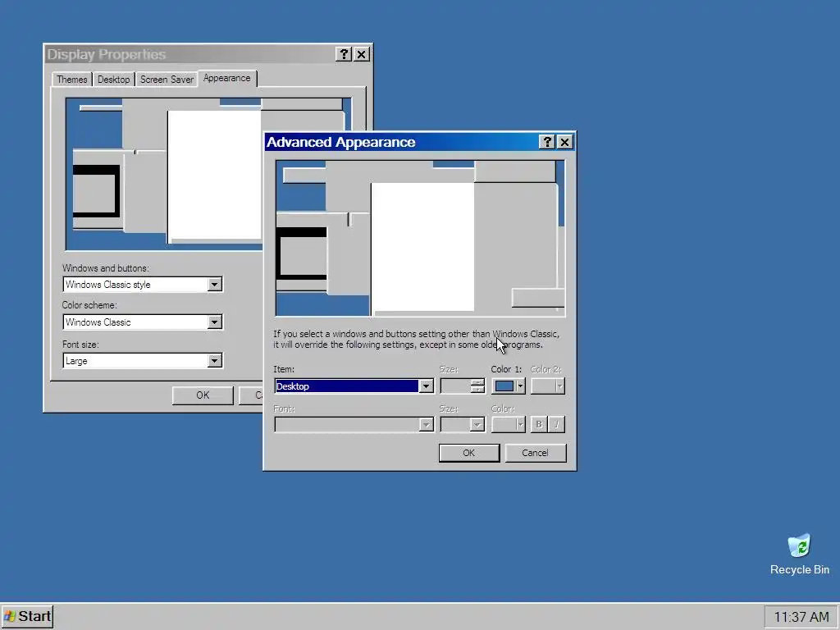Click the disabled Color 2 swatch
The image size is (840, 630).
click(x=547, y=386)
